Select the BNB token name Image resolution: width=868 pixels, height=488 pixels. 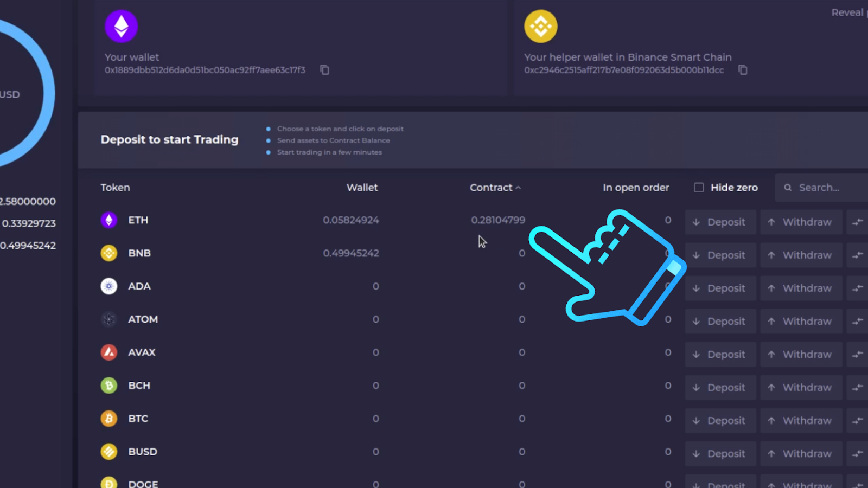139,253
